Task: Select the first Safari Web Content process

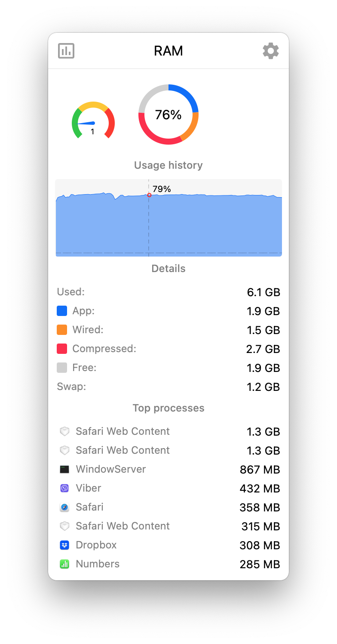Action: click(123, 431)
